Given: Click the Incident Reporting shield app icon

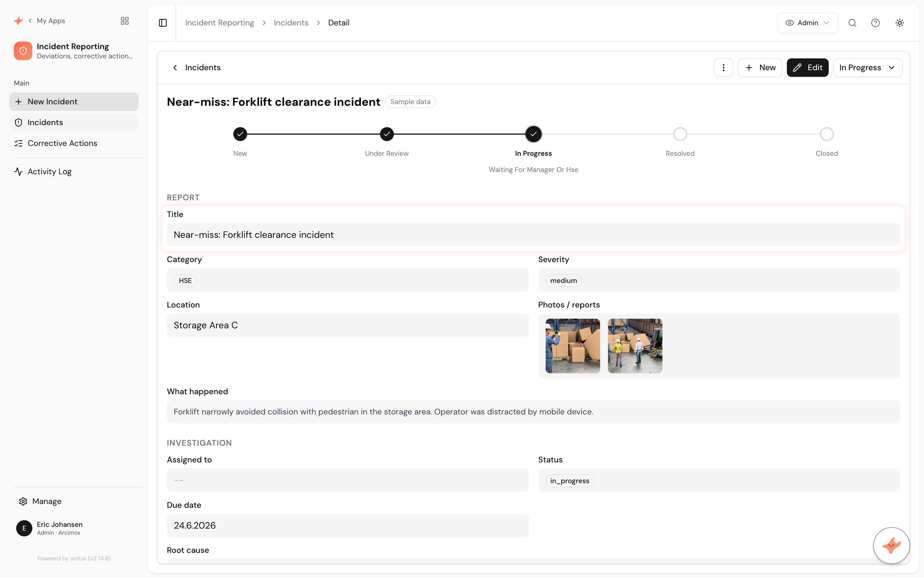Looking at the screenshot, I should pos(23,51).
